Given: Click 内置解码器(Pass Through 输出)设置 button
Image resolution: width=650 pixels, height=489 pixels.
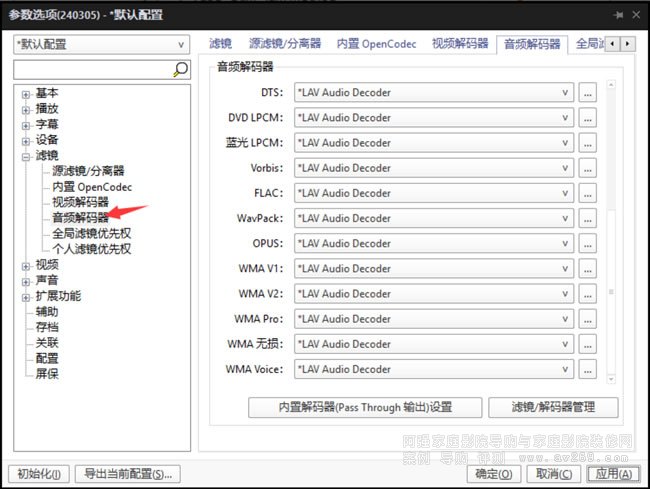Looking at the screenshot, I should point(365,407).
